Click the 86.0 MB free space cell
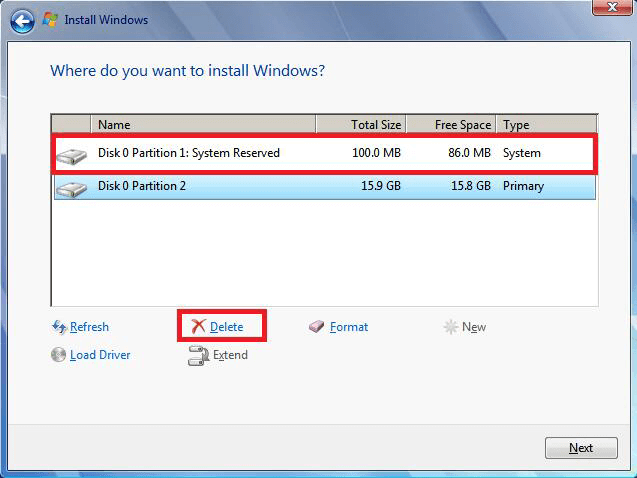The width and height of the screenshot is (637, 478). 469,153
